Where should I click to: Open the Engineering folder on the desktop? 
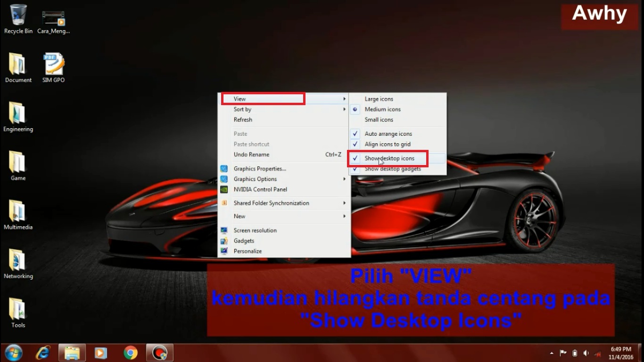18,113
